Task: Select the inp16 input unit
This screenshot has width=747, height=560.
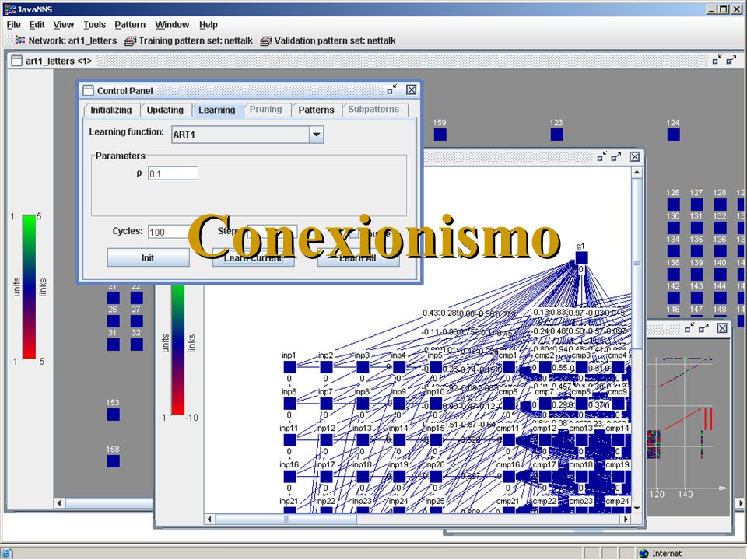Action: pyautogui.click(x=289, y=476)
